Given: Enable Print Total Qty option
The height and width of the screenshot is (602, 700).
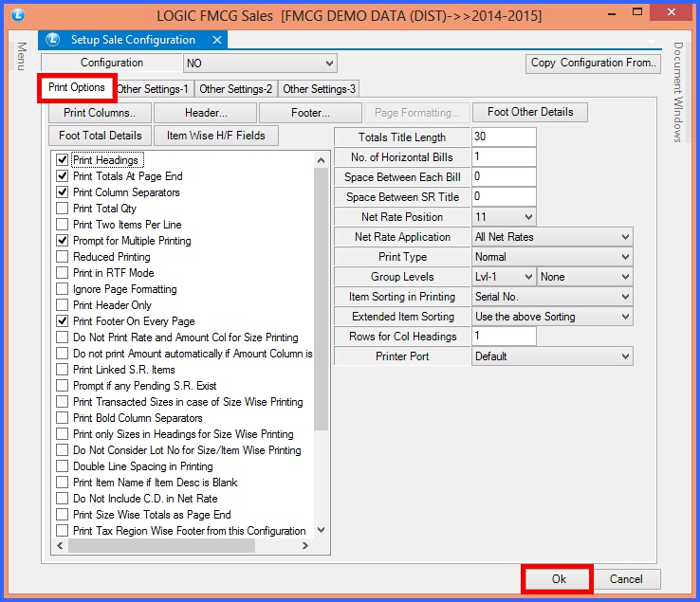Looking at the screenshot, I should tap(62, 208).
